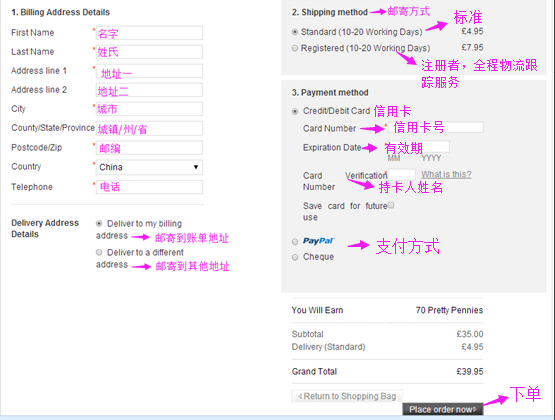Click the Registered shipping £7.95 price

pos(472,47)
